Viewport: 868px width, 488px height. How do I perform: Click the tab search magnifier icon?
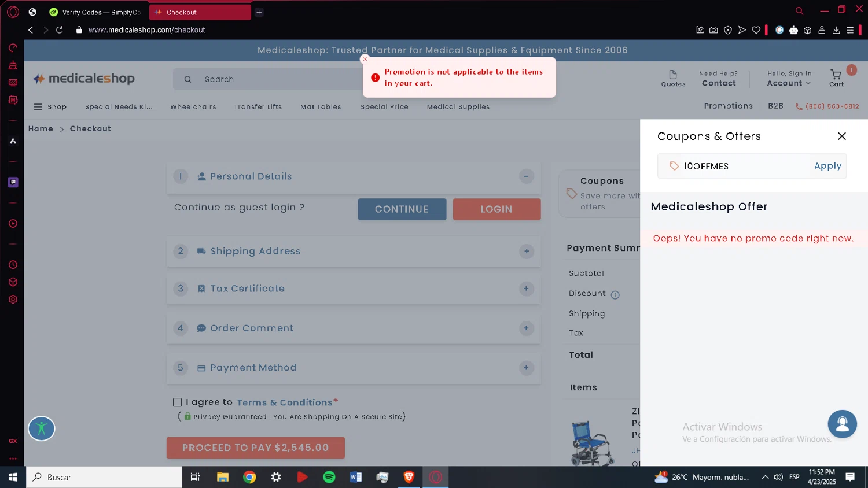point(799,11)
